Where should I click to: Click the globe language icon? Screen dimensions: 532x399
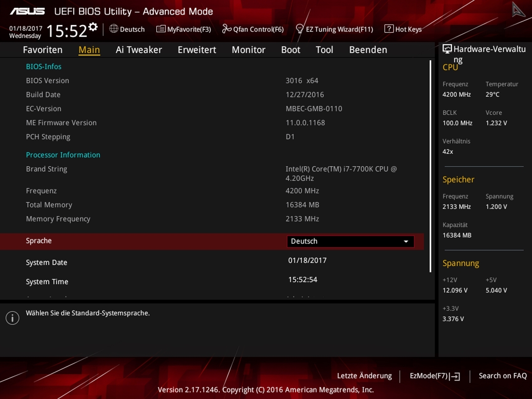[113, 29]
